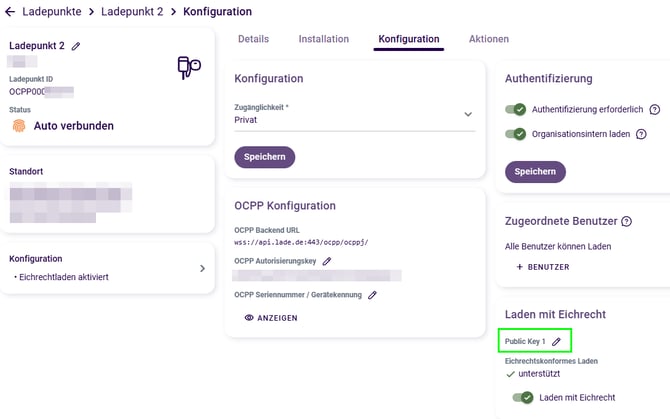Open help for Organisationsintern laden
The width and height of the screenshot is (670, 419).
pyautogui.click(x=641, y=134)
